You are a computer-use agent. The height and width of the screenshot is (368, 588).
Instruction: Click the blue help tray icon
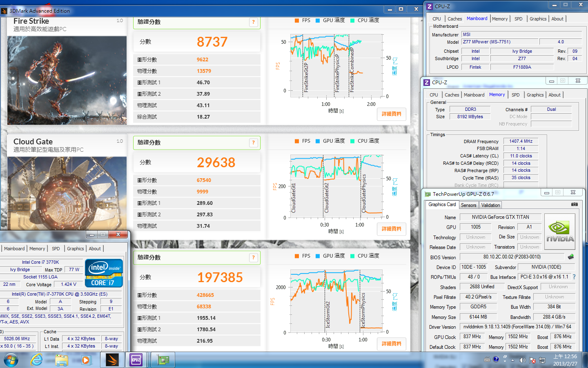pyautogui.click(x=496, y=359)
